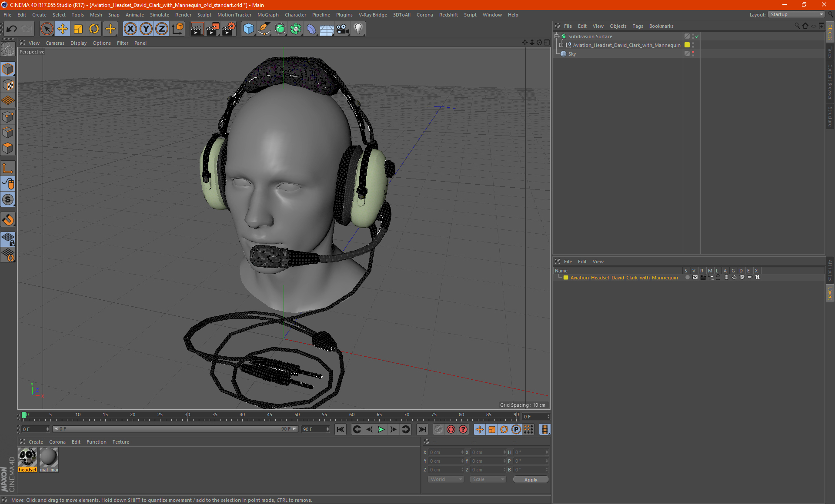This screenshot has width=835, height=504.
Task: Open the MoGraph menu
Action: [268, 15]
